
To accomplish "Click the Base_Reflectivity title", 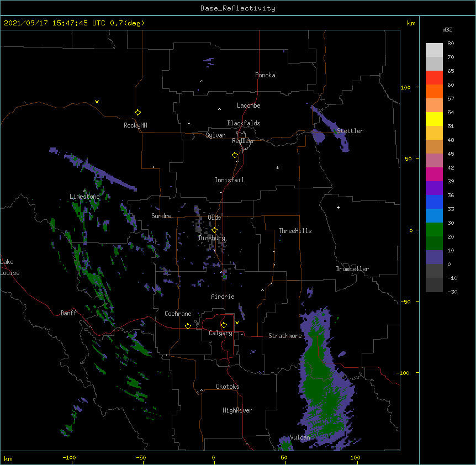I will [x=238, y=8].
